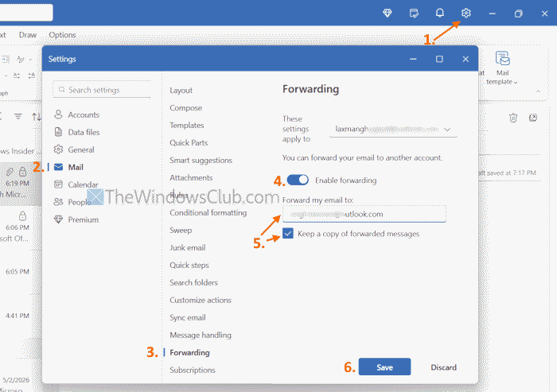Open the account selection dropdown
The width and height of the screenshot is (557, 392).
[x=393, y=130]
